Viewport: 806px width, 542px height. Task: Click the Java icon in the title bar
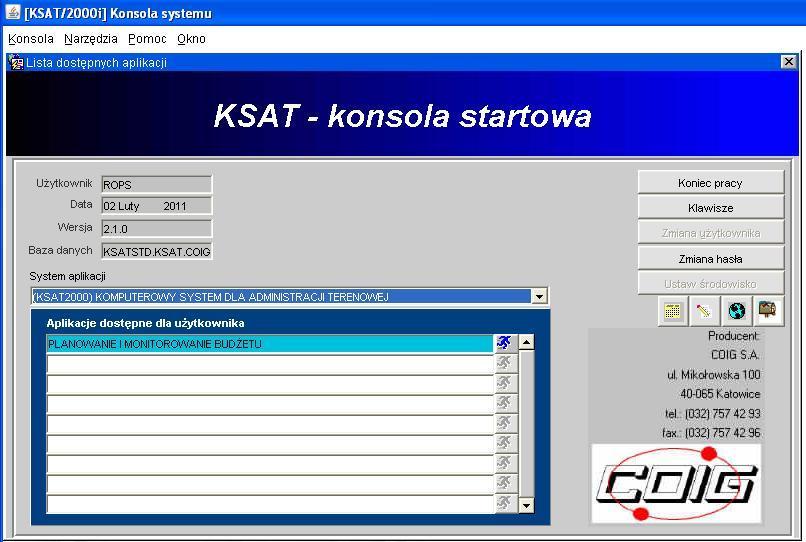click(13, 12)
